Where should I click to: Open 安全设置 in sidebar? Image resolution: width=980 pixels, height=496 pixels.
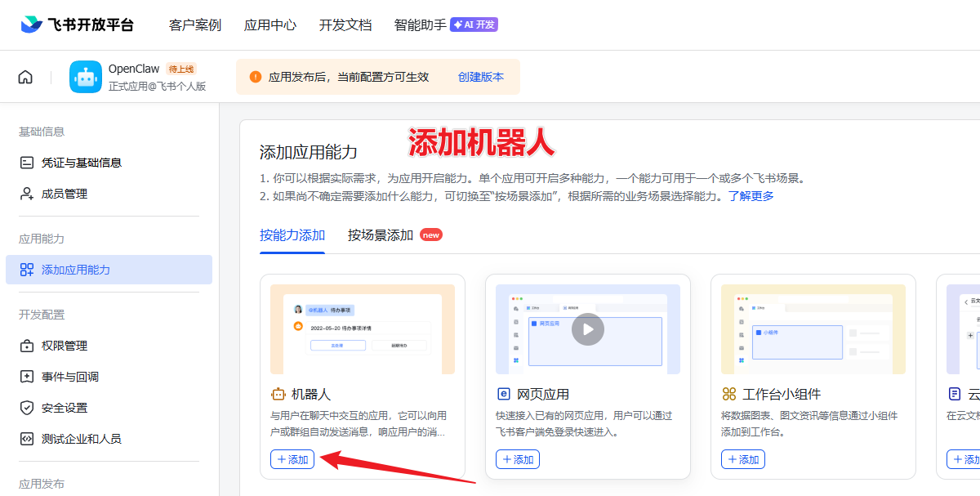tap(64, 408)
